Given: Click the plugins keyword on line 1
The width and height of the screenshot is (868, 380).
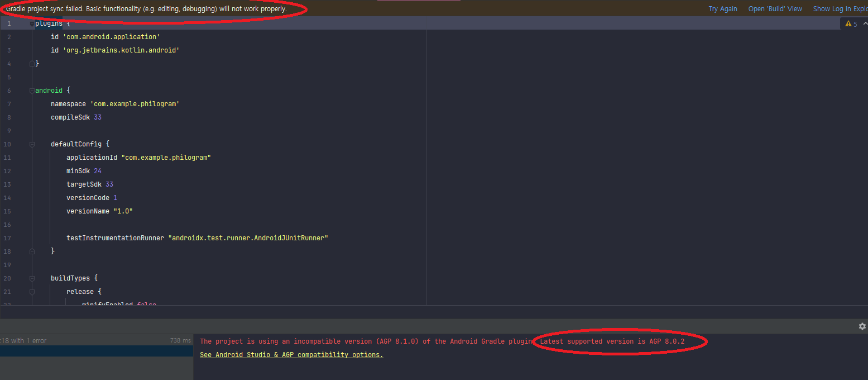Looking at the screenshot, I should click(x=49, y=23).
